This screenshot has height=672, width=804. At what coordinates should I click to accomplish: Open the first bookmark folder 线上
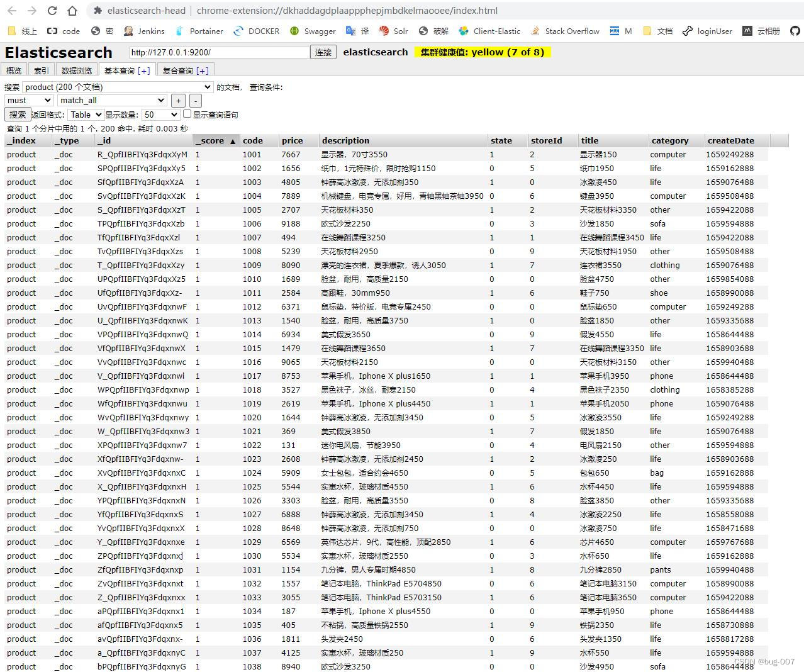point(22,31)
